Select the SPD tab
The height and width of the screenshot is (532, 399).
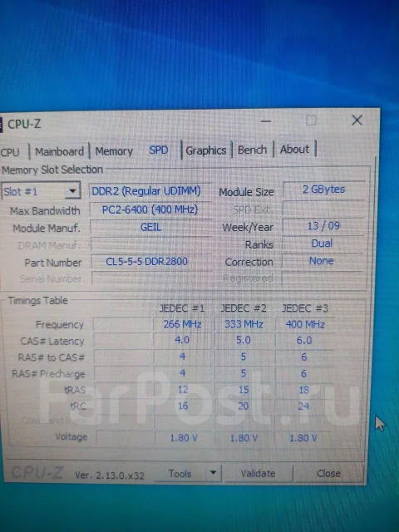pyautogui.click(x=159, y=150)
